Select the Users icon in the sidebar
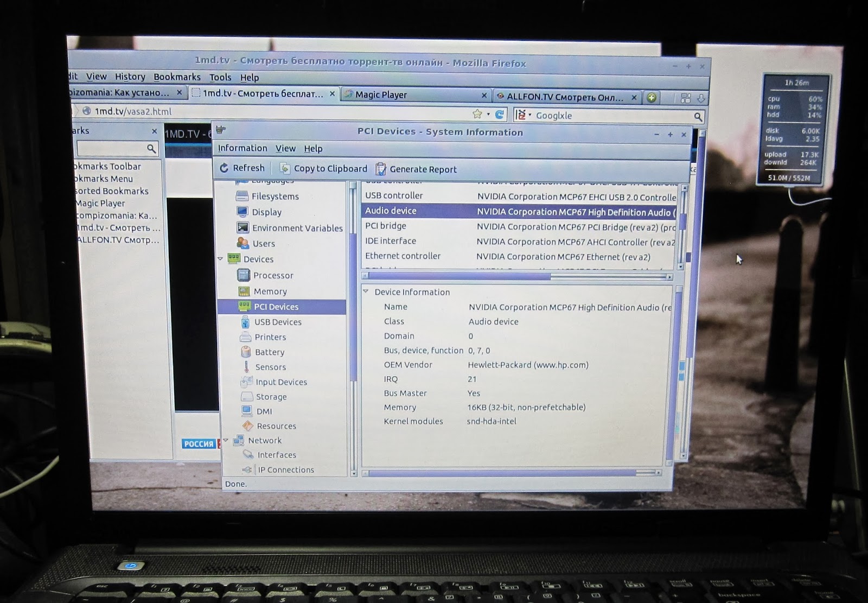 243,243
